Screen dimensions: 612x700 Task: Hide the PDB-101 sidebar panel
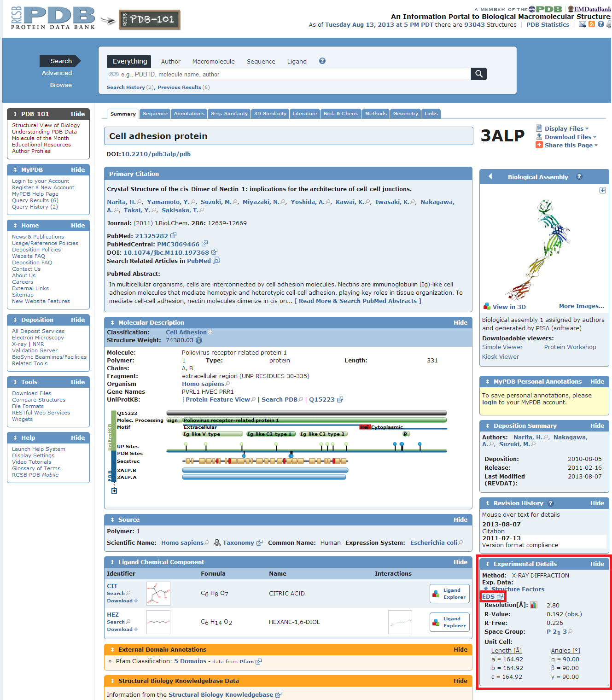point(77,114)
